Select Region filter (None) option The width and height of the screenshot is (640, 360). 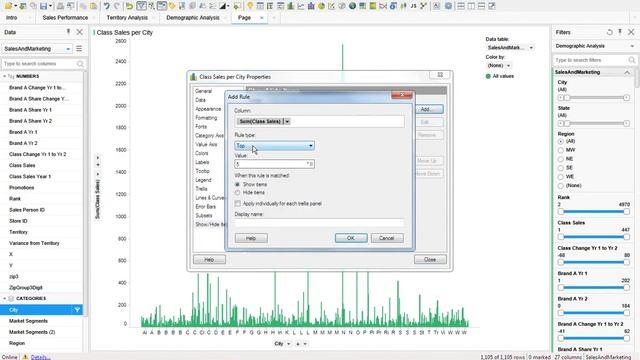click(x=561, y=186)
